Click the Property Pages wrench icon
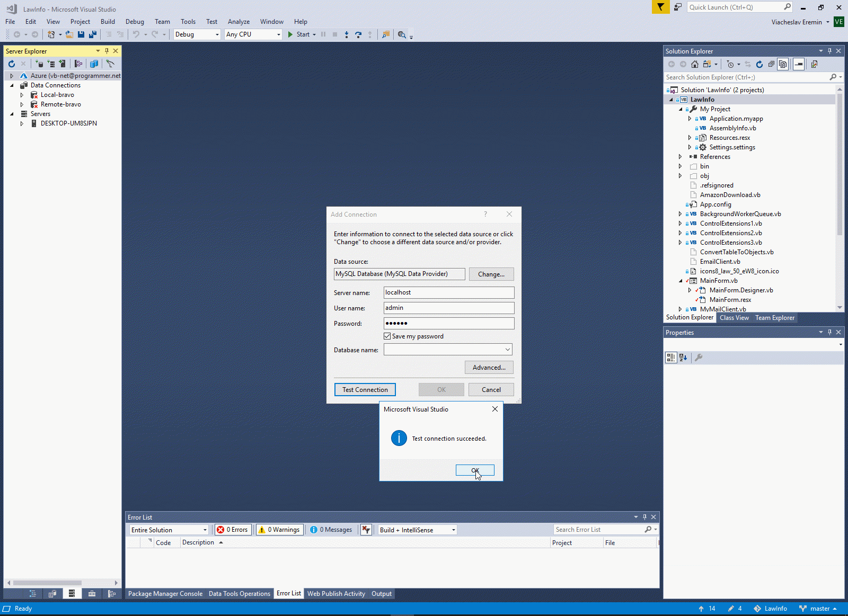 [x=699, y=358]
